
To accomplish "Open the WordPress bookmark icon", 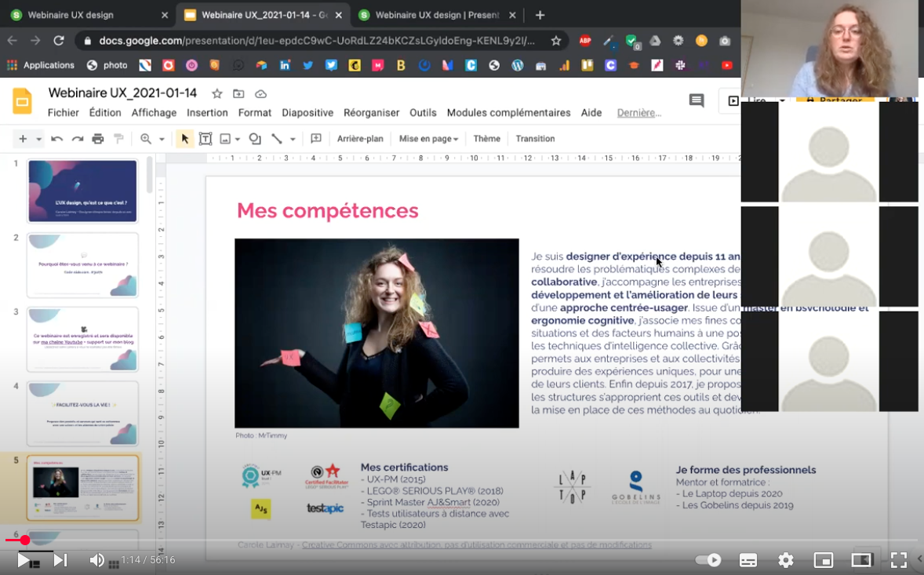I will click(518, 65).
